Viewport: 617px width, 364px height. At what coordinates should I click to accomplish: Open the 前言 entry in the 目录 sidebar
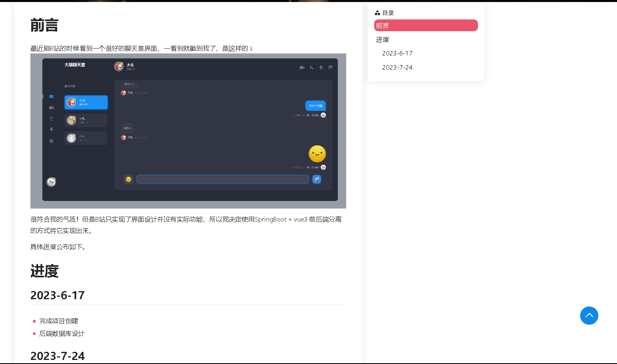coord(426,26)
